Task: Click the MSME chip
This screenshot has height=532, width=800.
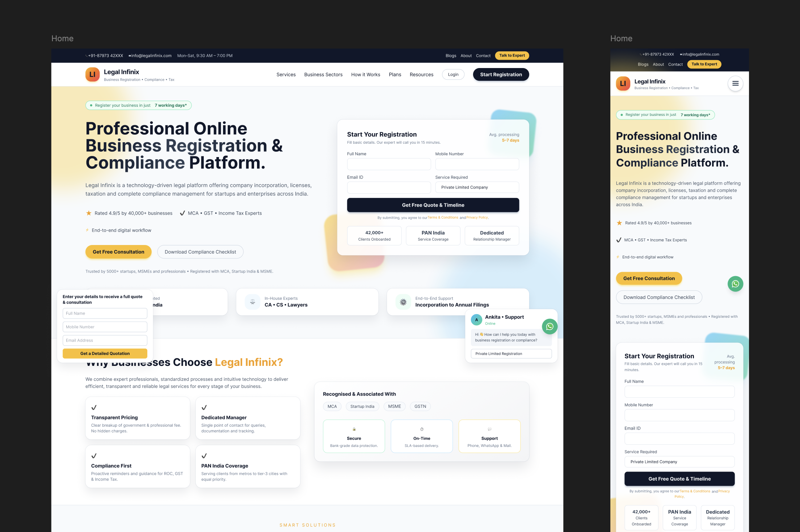Action: (x=395, y=406)
